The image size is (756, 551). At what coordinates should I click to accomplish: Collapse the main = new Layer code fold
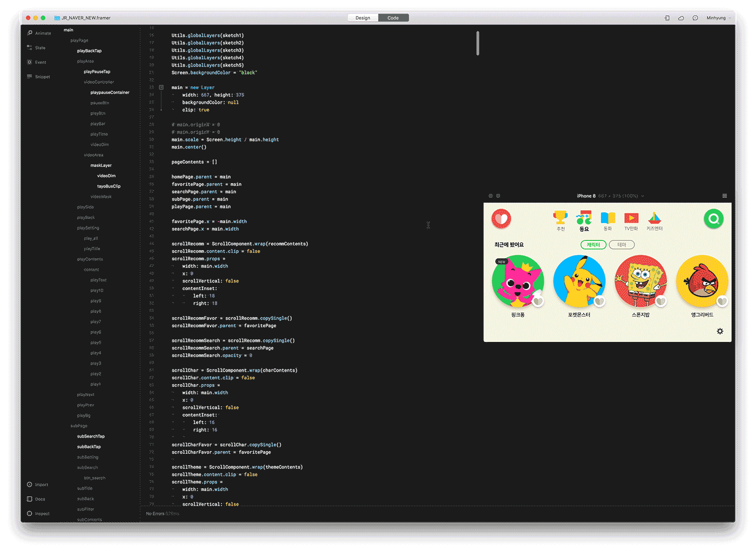pyautogui.click(x=161, y=87)
